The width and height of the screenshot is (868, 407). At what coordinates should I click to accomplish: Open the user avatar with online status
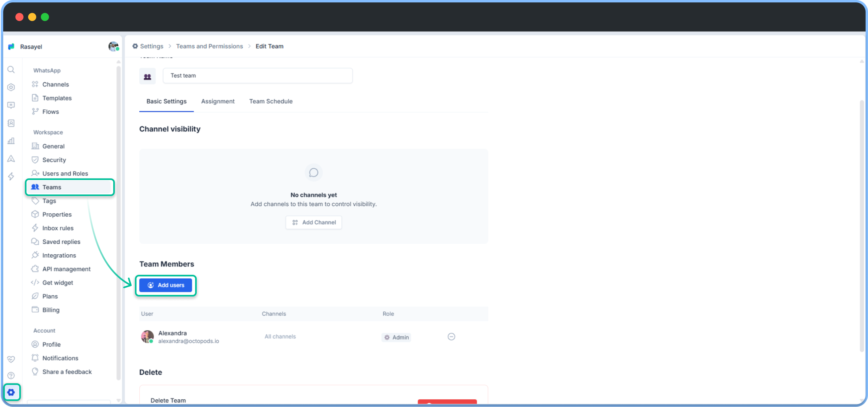coord(113,46)
